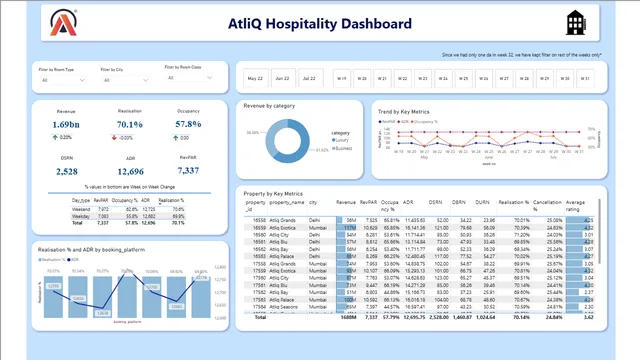Select week W 22 slicer tile
This screenshot has height=360, width=640.
(402, 78)
